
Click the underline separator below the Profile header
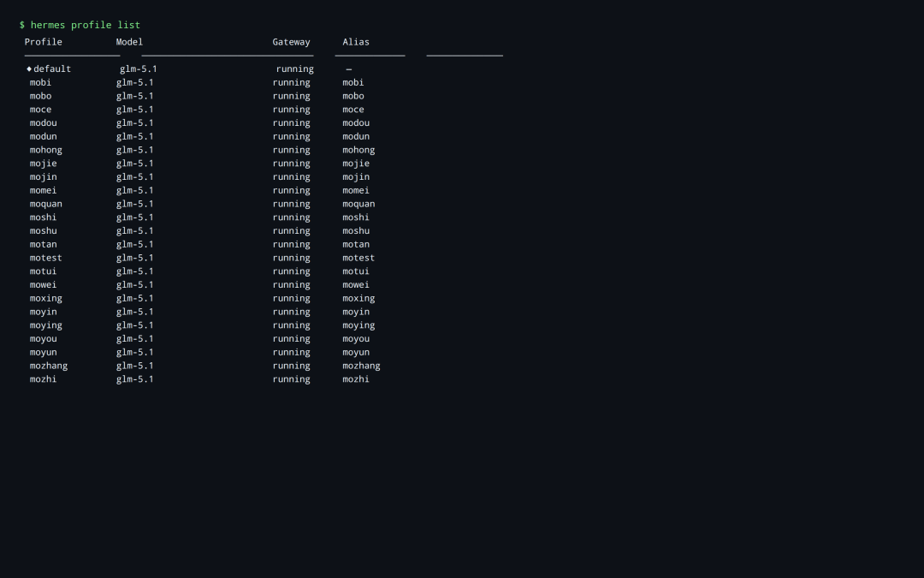[72, 53]
